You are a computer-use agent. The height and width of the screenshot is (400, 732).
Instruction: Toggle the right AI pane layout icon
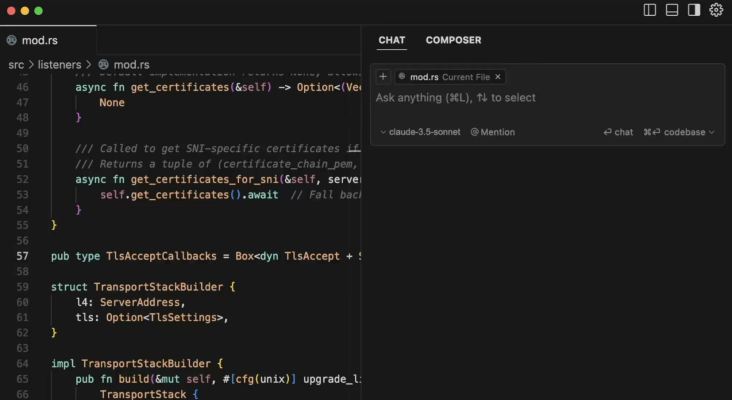pyautogui.click(x=694, y=10)
